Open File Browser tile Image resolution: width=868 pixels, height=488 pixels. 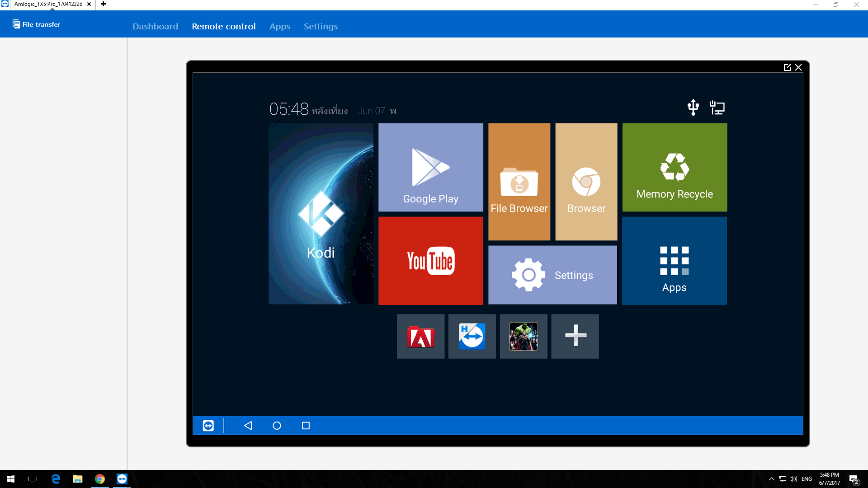(x=519, y=182)
